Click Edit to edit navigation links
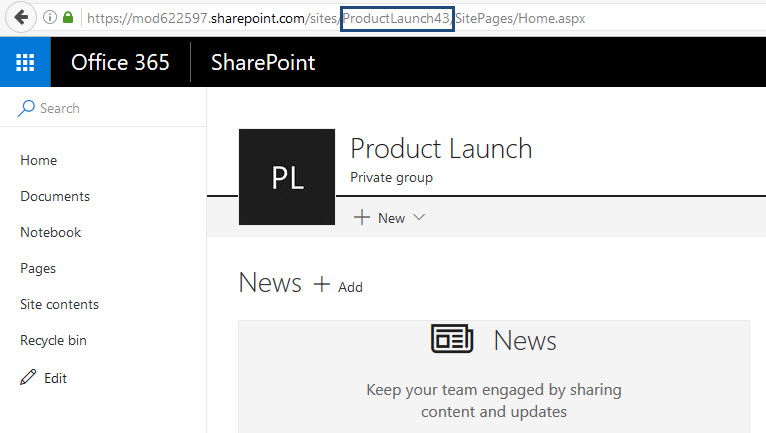 (55, 378)
